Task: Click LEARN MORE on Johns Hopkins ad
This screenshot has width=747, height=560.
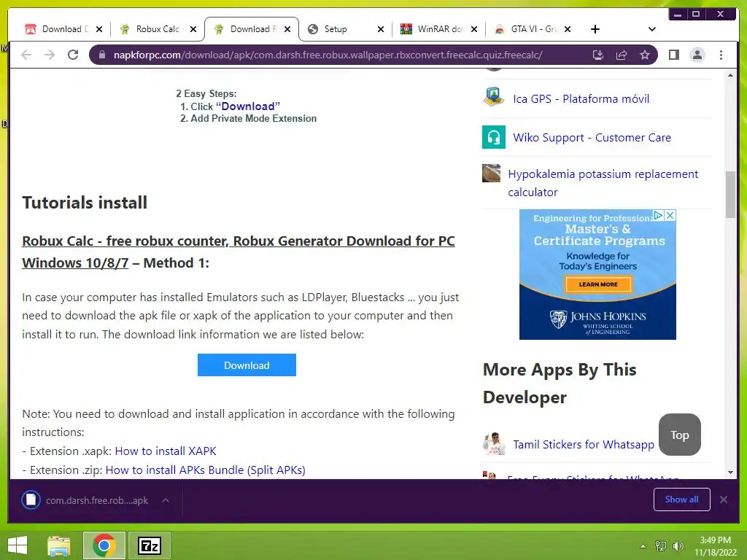Action: (x=598, y=284)
